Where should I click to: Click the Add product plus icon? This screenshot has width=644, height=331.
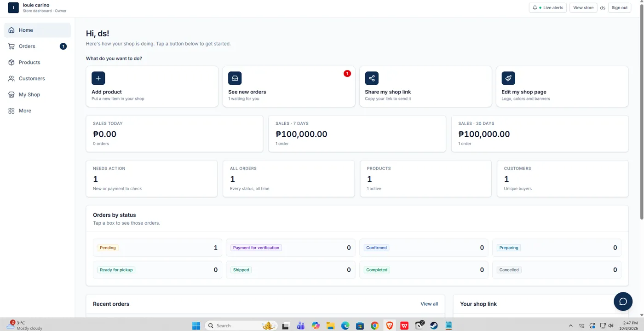coord(98,78)
